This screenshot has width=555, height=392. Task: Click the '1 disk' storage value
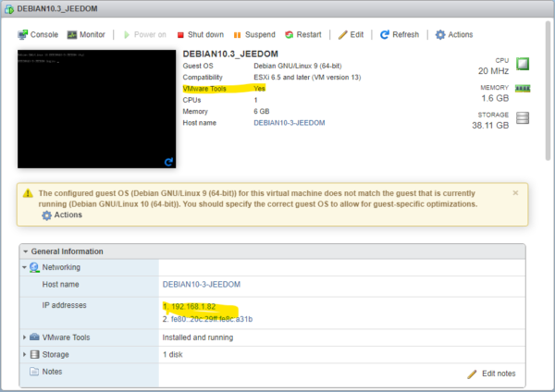tap(173, 354)
